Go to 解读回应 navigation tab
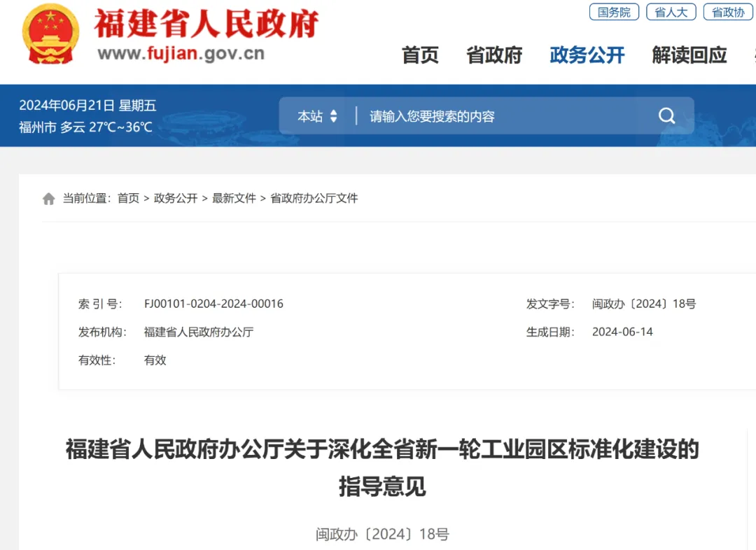 [689, 55]
